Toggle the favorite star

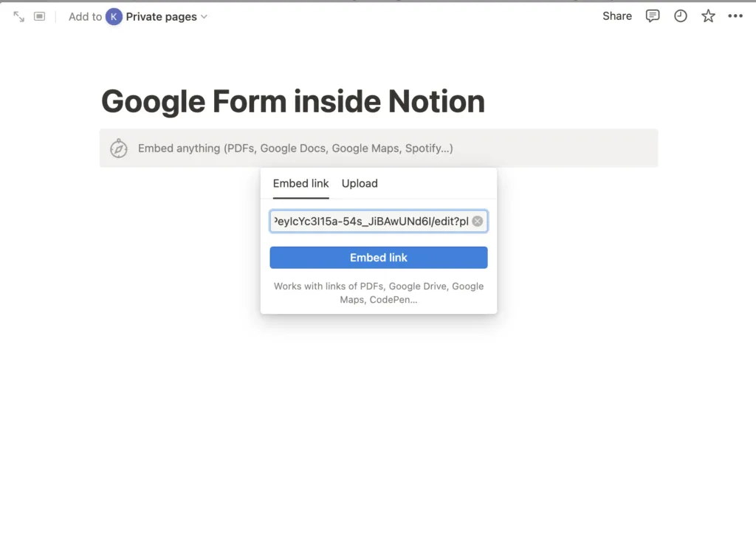[x=708, y=16]
